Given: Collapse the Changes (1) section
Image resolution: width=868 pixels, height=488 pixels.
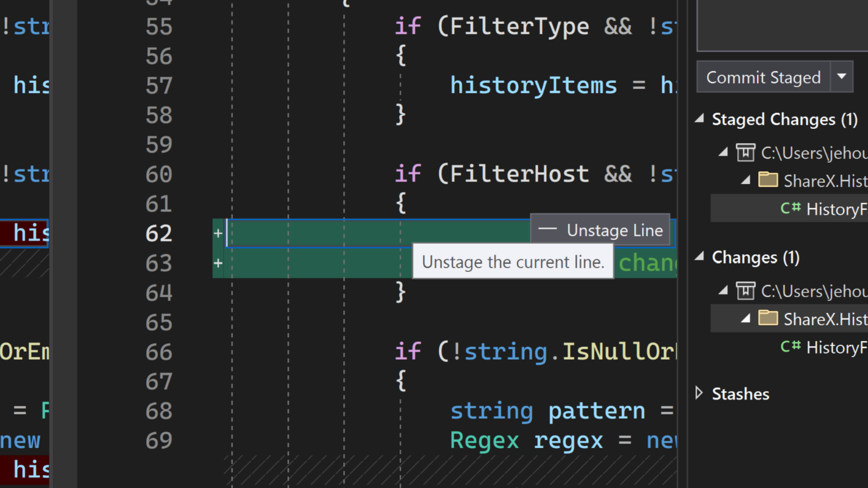Looking at the screenshot, I should (699, 257).
